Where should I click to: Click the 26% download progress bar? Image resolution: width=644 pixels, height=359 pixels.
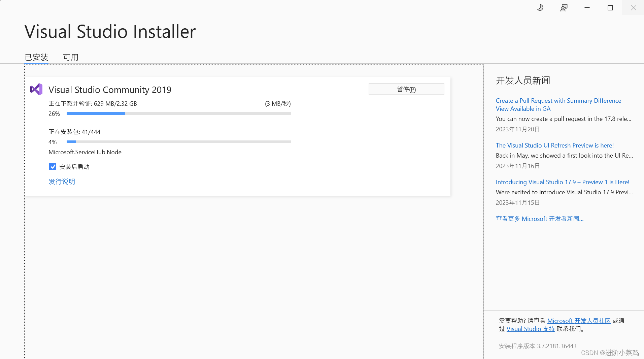click(178, 113)
